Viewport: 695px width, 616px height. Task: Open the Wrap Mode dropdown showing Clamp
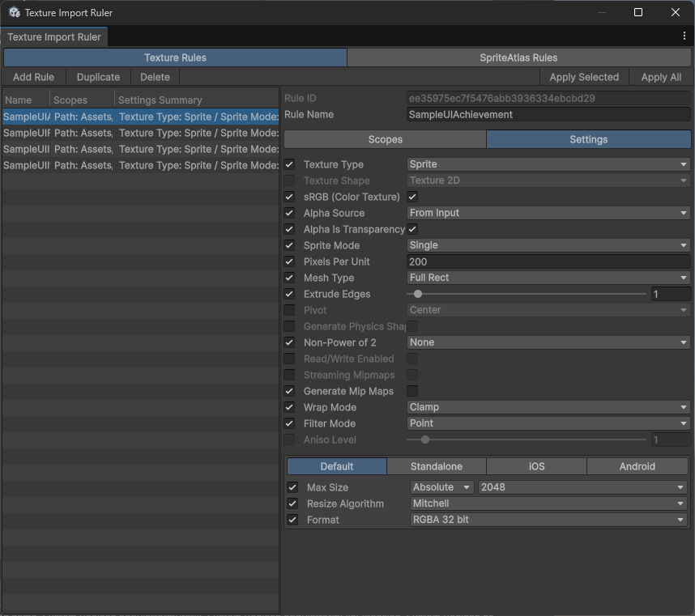[x=548, y=407]
